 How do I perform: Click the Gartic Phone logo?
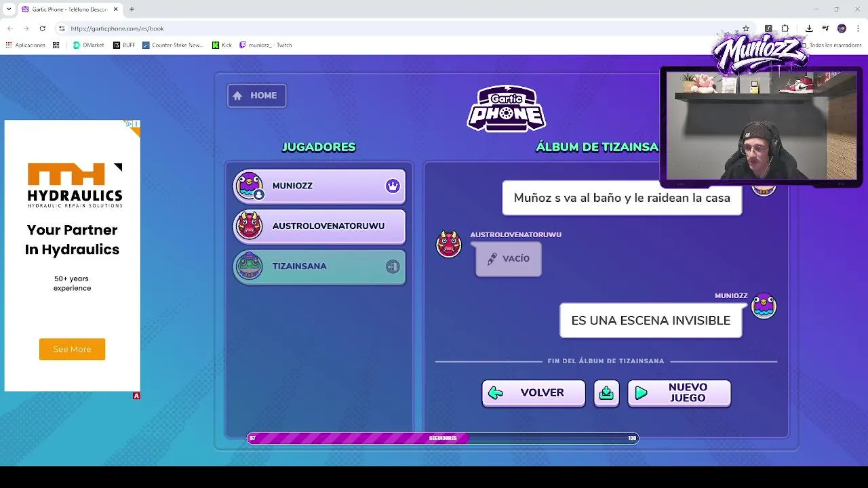(x=506, y=108)
